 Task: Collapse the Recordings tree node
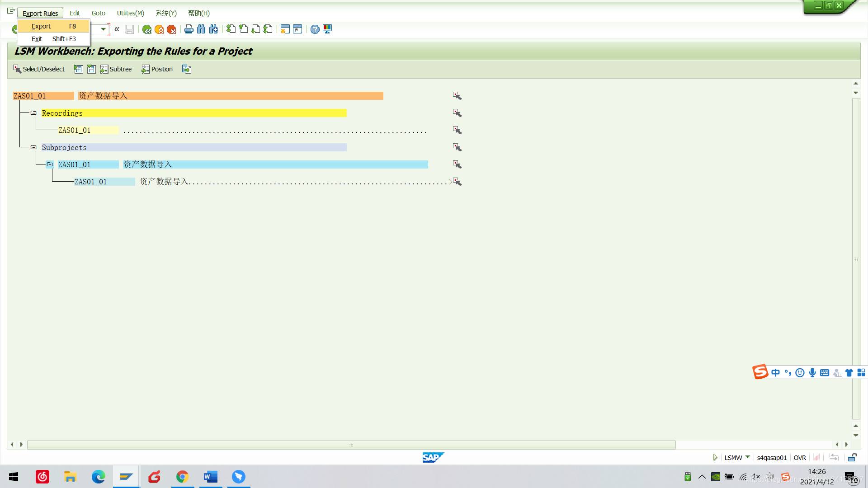click(x=33, y=113)
